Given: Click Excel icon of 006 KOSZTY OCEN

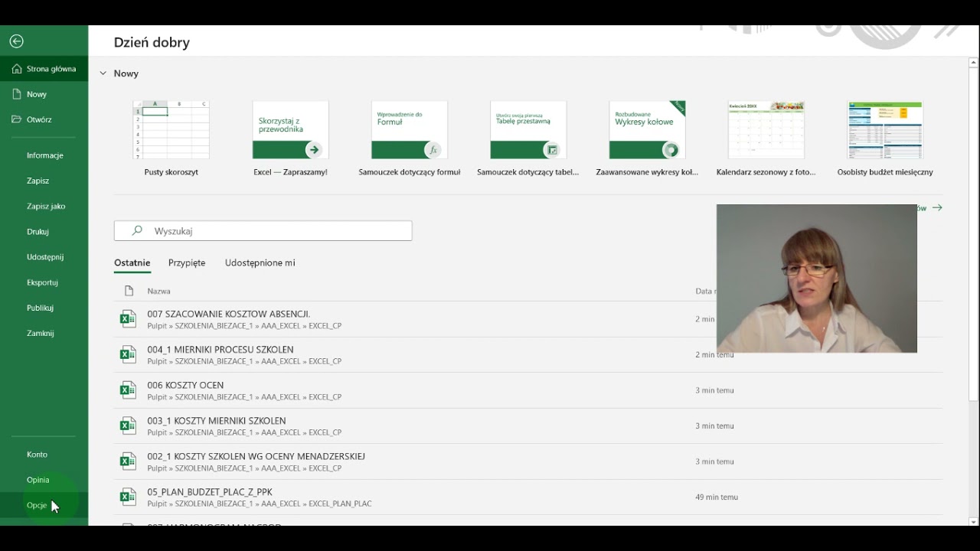Looking at the screenshot, I should [128, 390].
